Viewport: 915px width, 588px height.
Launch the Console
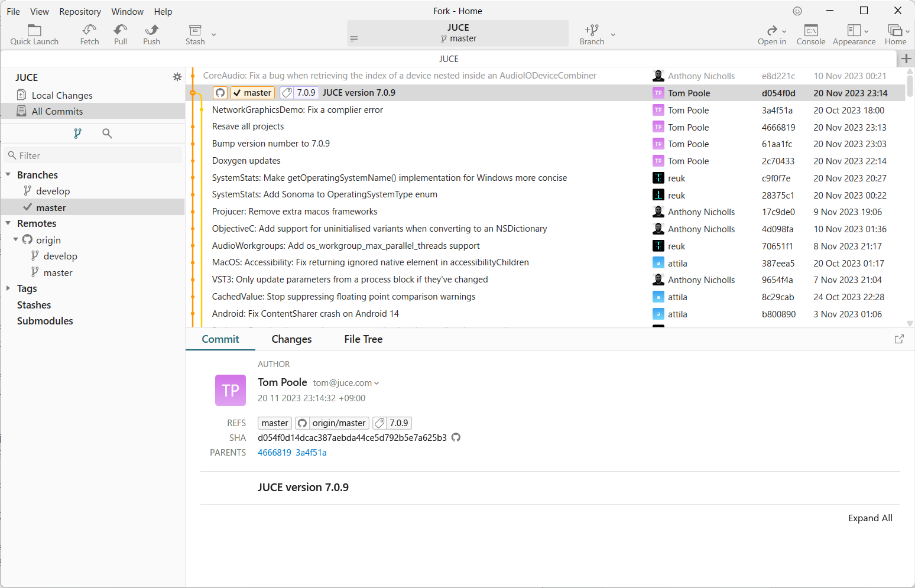point(811,35)
